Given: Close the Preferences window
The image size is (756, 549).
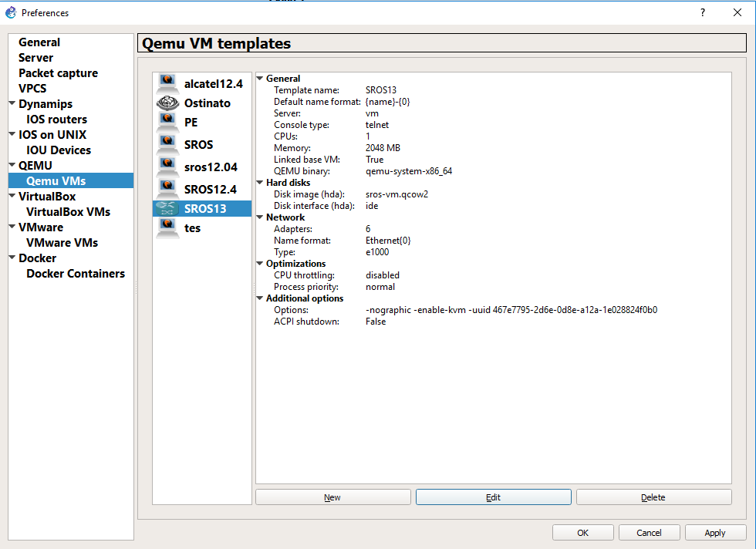Looking at the screenshot, I should (737, 12).
